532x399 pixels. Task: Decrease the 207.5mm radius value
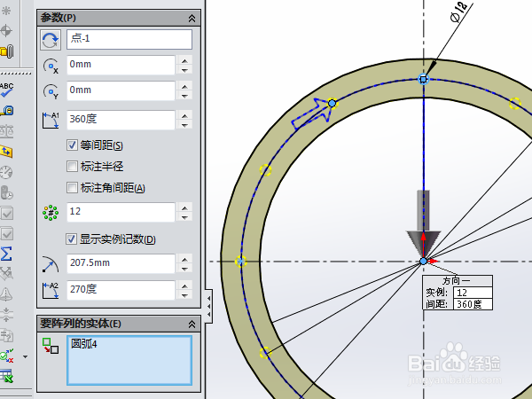pyautogui.click(x=184, y=269)
